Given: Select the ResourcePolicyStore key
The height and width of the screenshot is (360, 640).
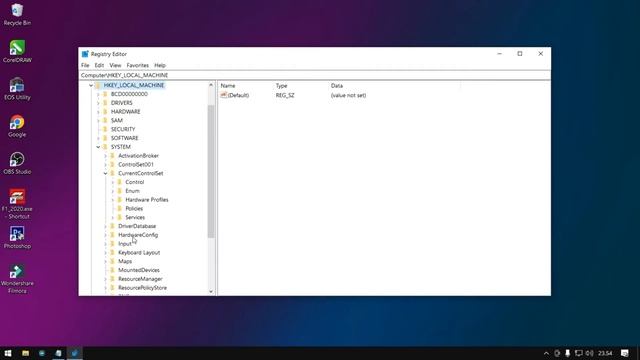Looking at the screenshot, I should (142, 288).
